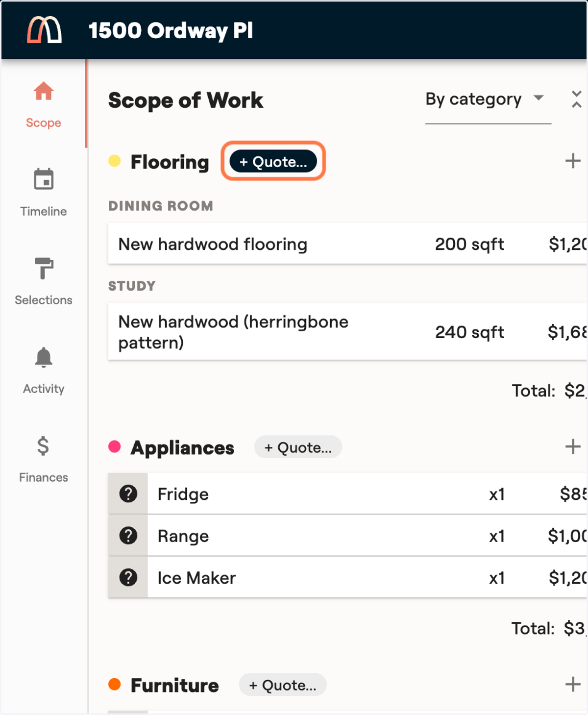
Task: Click the price of the Fridge
Action: click(573, 494)
